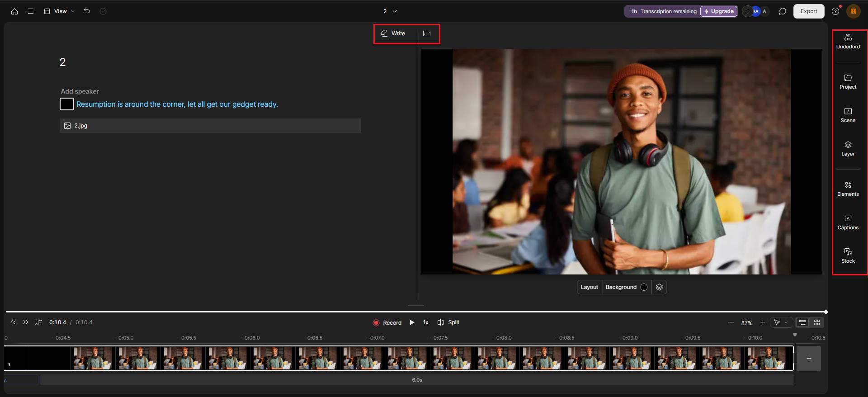
Task: Open the Project panel in sidebar
Action: coord(848,82)
